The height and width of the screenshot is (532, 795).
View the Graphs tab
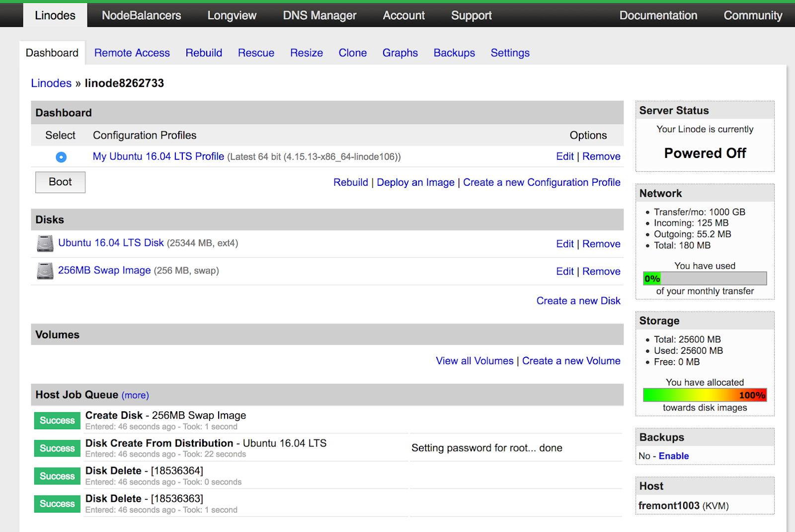click(400, 53)
